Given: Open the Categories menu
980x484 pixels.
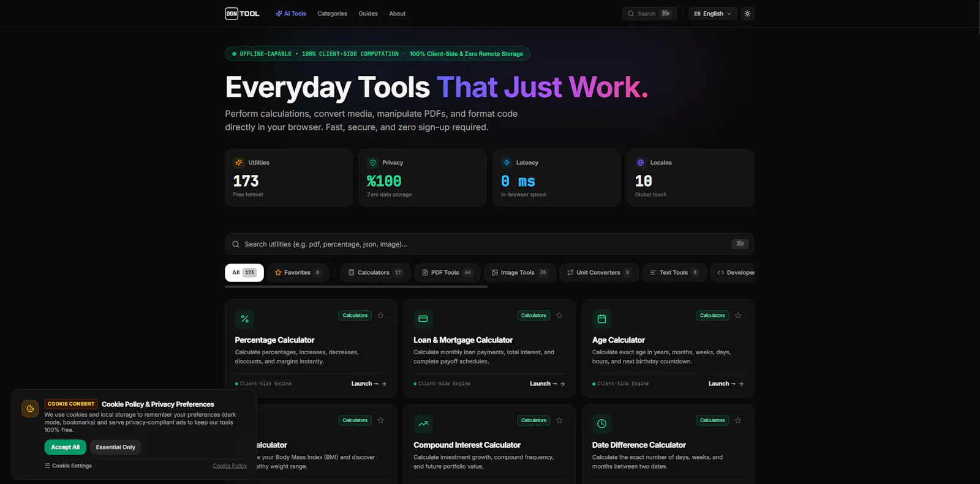Looking at the screenshot, I should click(332, 13).
